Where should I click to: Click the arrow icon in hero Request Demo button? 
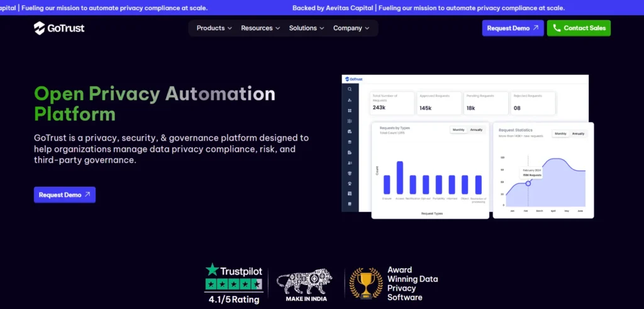[87, 194]
